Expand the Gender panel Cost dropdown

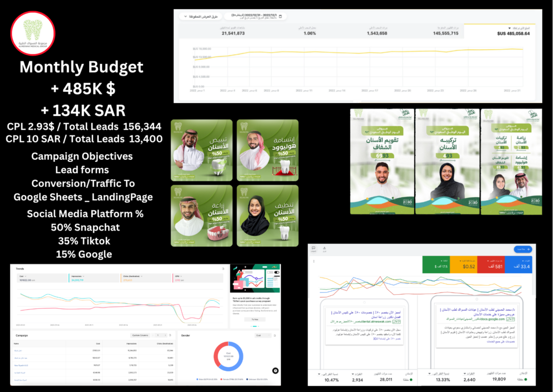tap(263, 335)
